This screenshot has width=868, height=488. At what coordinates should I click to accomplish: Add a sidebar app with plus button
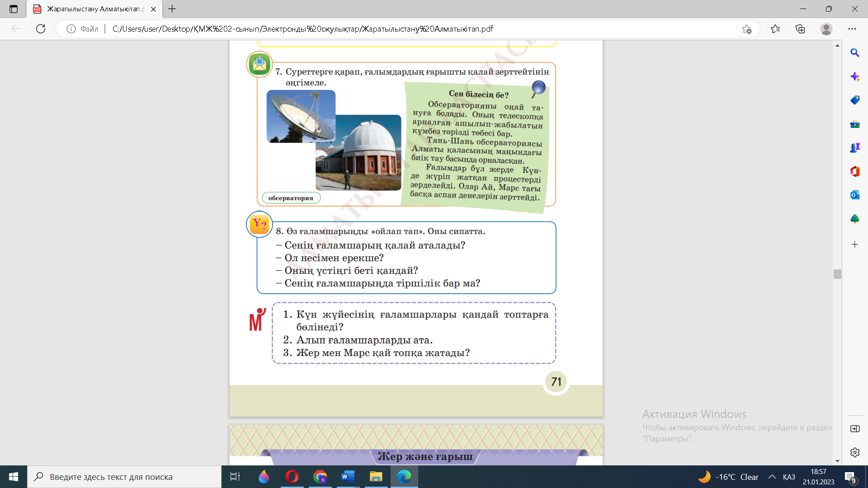(x=854, y=244)
